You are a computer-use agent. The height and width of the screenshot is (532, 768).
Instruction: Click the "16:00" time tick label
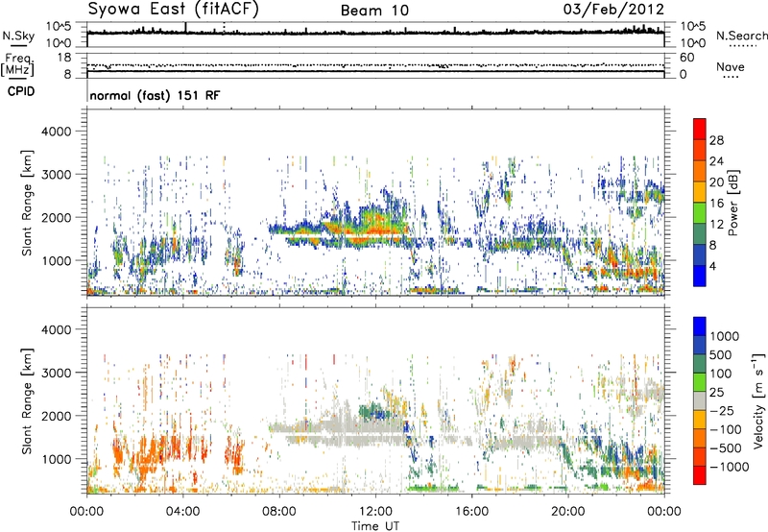click(471, 512)
